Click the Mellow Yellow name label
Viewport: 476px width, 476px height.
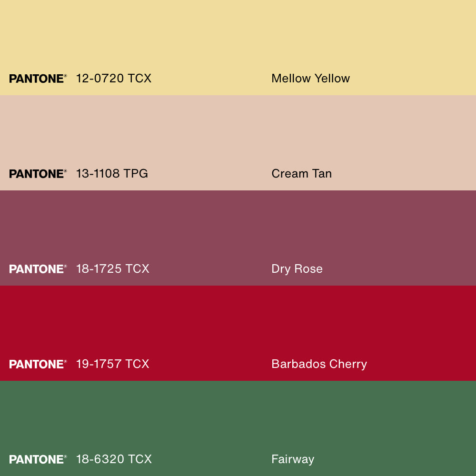tap(310, 79)
